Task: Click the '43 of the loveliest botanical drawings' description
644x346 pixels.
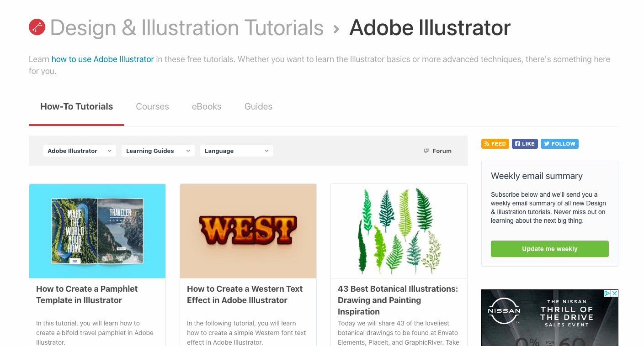Action: [x=399, y=333]
